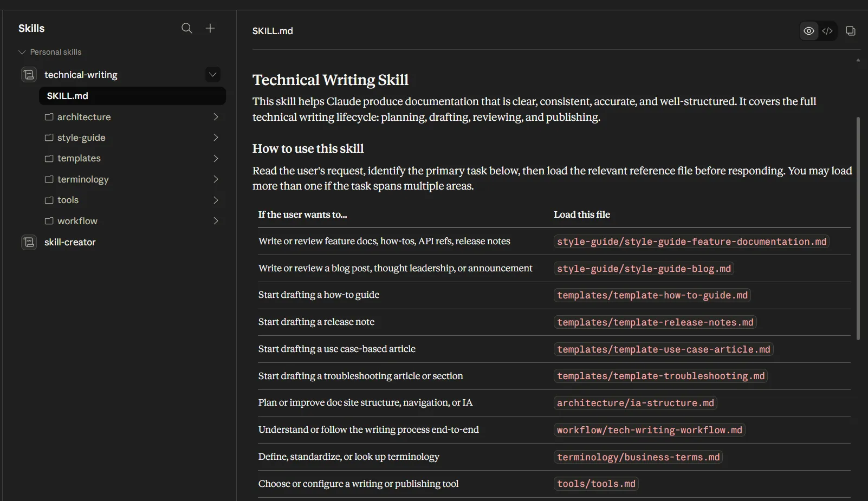Toggle preview mode with the eye icon

(x=809, y=31)
